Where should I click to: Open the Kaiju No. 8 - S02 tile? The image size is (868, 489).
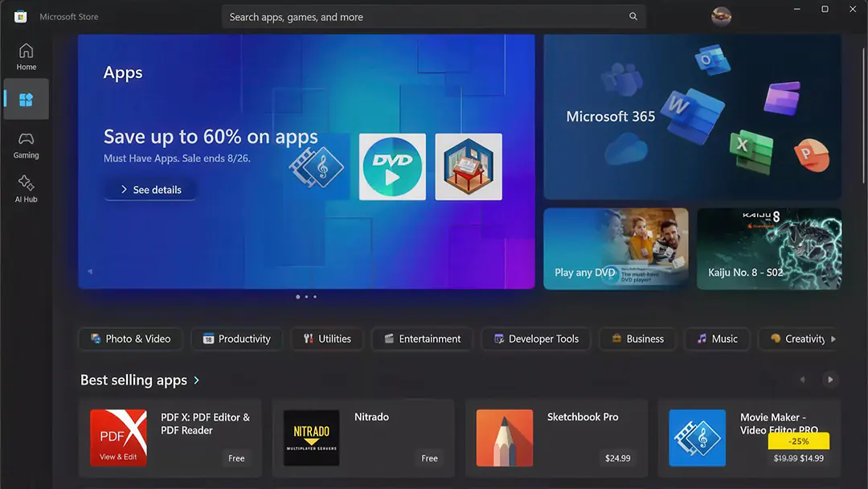(x=768, y=249)
